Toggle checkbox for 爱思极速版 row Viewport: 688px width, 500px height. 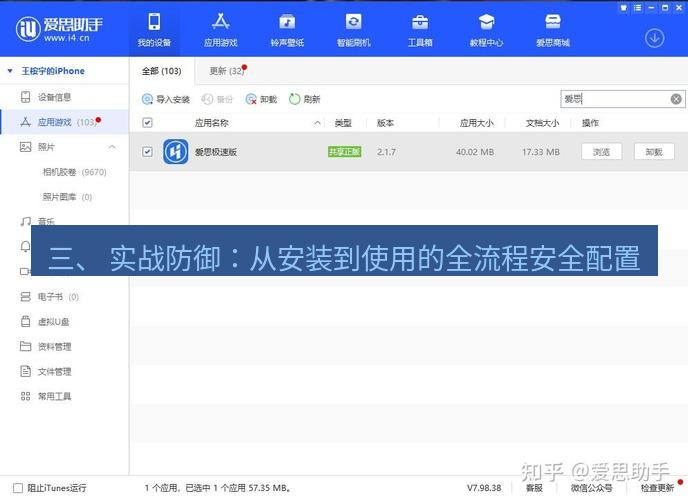pyautogui.click(x=147, y=152)
